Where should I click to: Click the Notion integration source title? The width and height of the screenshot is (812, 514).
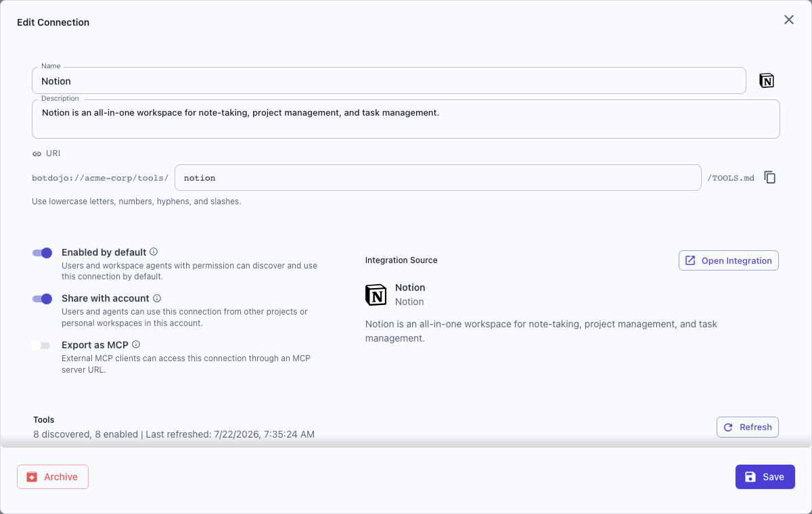pyautogui.click(x=410, y=287)
